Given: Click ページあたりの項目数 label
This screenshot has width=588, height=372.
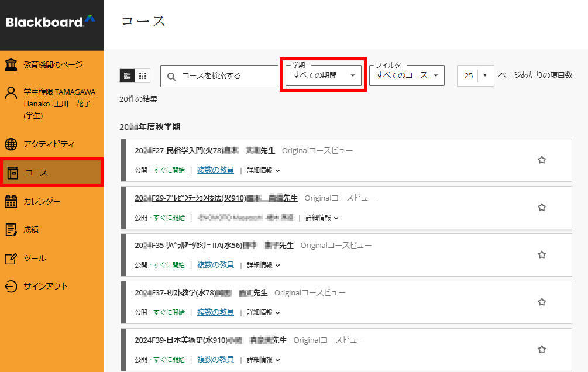Looking at the screenshot, I should click(x=535, y=75).
